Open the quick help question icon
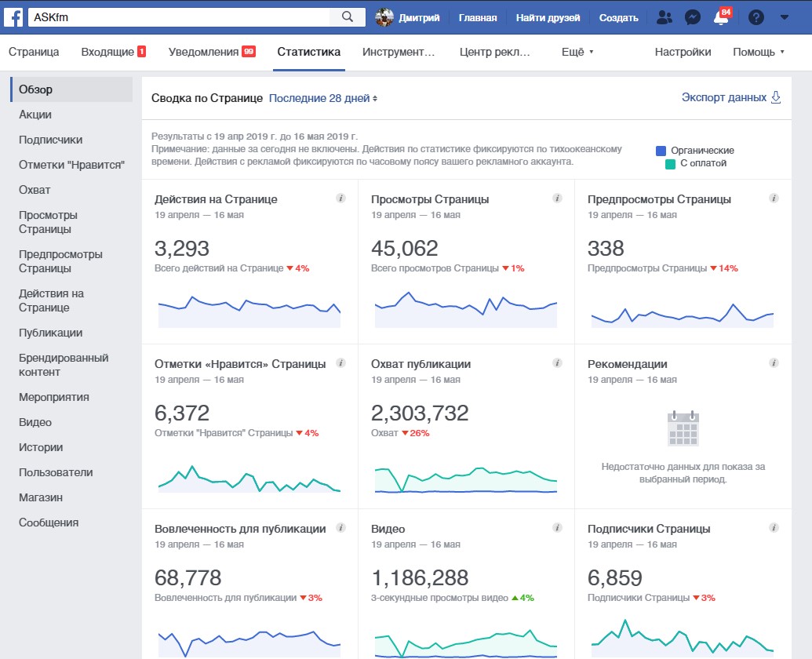The width and height of the screenshot is (812, 659). pyautogui.click(x=756, y=17)
